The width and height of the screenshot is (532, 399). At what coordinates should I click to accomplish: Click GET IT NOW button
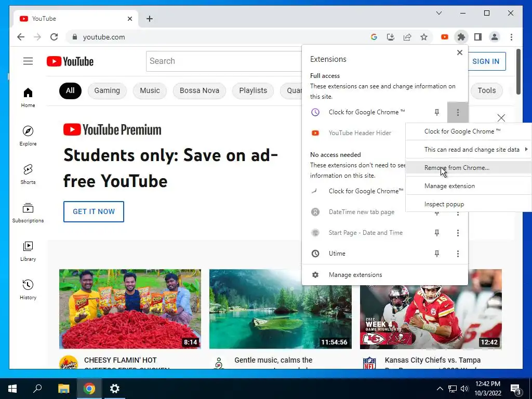tap(94, 212)
